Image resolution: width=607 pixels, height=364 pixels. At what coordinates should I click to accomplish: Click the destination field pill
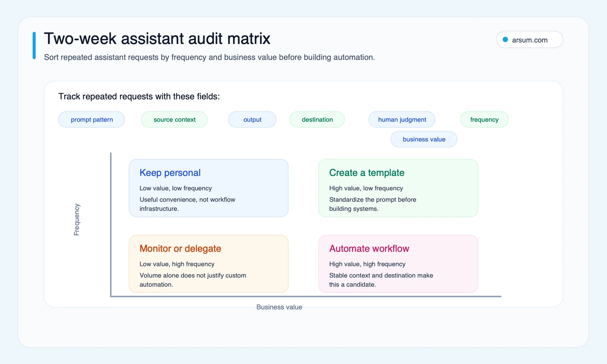(317, 119)
